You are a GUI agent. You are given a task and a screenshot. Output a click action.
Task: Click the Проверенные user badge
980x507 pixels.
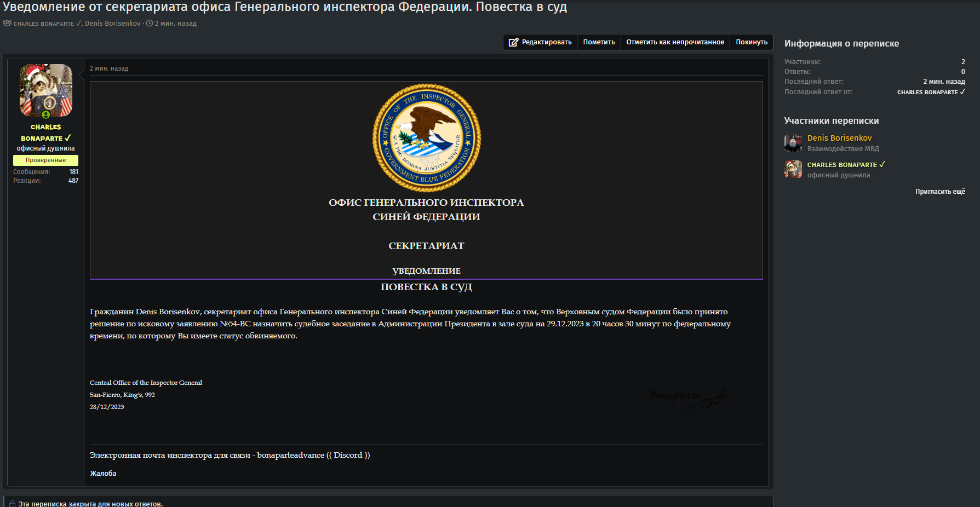tap(46, 160)
